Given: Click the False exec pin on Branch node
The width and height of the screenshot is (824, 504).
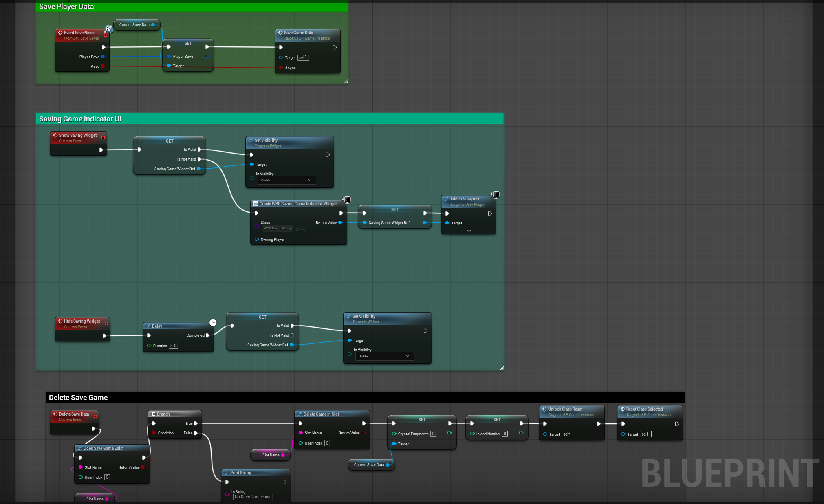Looking at the screenshot, I should pyautogui.click(x=196, y=433).
